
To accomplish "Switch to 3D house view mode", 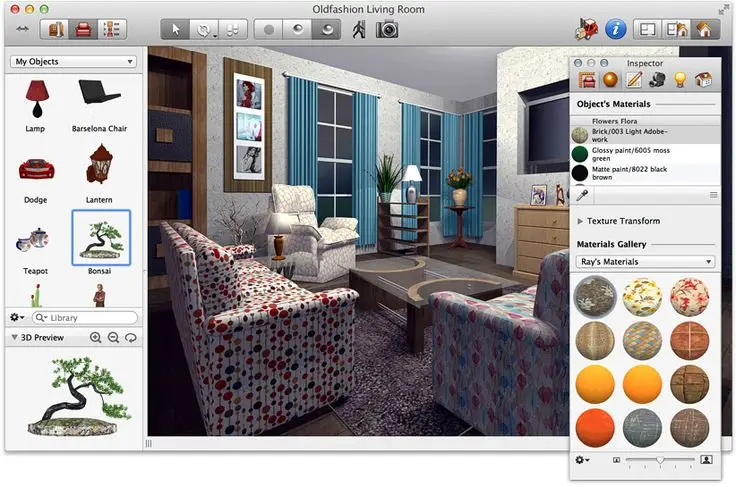I will pos(704,29).
